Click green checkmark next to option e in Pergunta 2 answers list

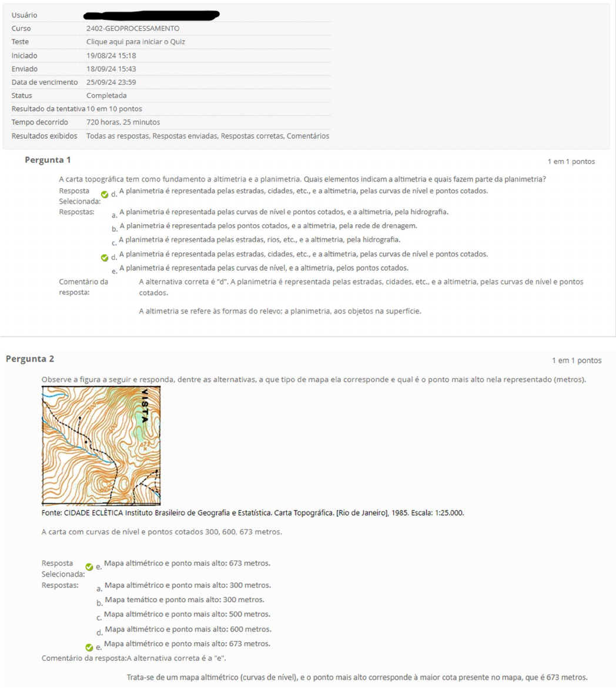[x=89, y=647]
